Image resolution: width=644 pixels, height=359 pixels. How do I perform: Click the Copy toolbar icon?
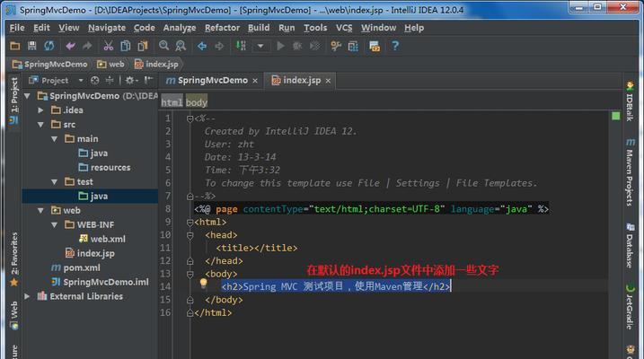[x=125, y=46]
